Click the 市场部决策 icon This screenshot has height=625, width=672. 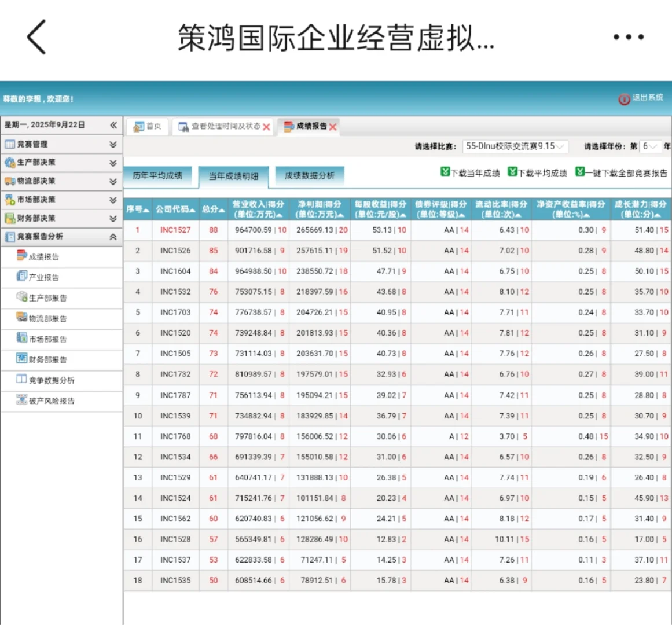click(9, 200)
